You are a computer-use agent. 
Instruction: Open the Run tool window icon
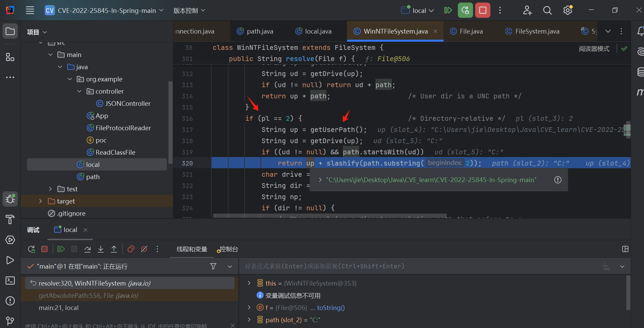[x=10, y=260]
